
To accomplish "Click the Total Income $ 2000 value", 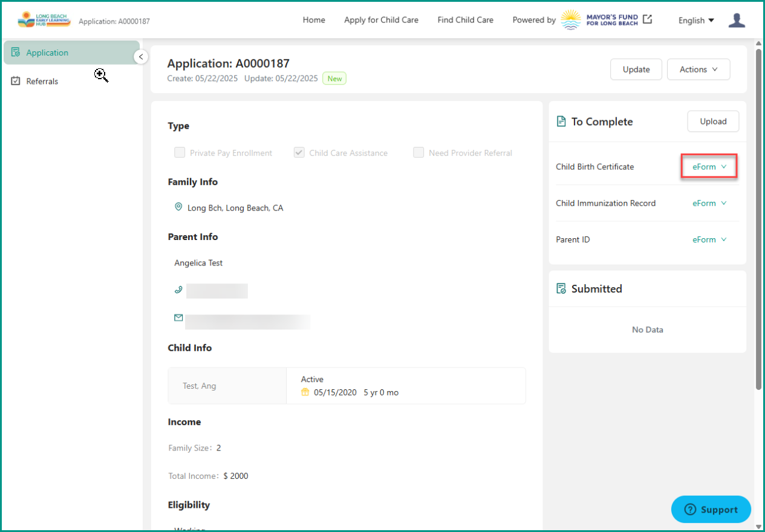I will [x=236, y=476].
